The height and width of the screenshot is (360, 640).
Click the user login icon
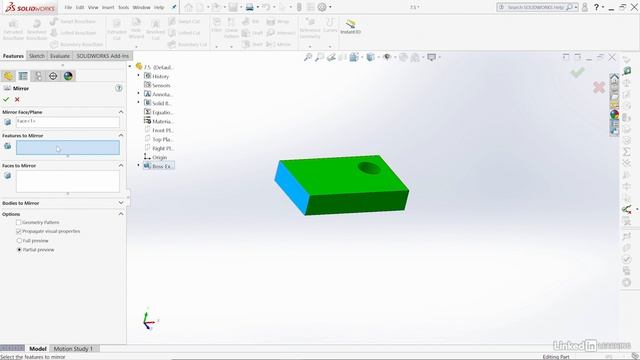click(585, 7)
